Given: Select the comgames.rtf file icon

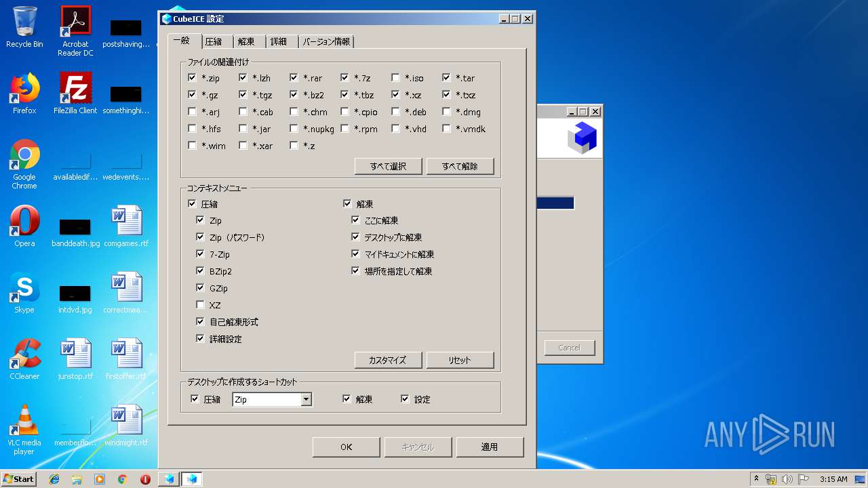Looking at the screenshot, I should [x=126, y=226].
